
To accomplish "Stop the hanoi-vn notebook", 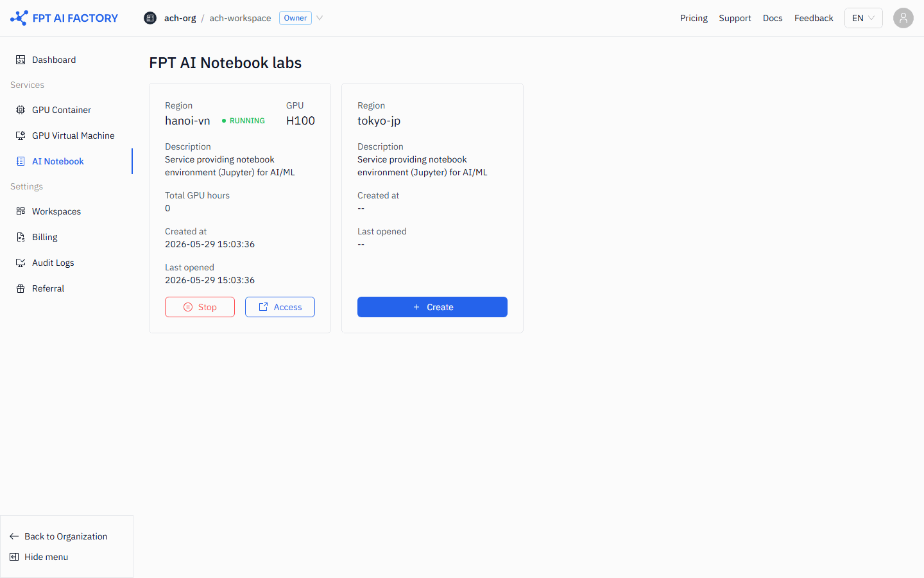I will coord(200,307).
